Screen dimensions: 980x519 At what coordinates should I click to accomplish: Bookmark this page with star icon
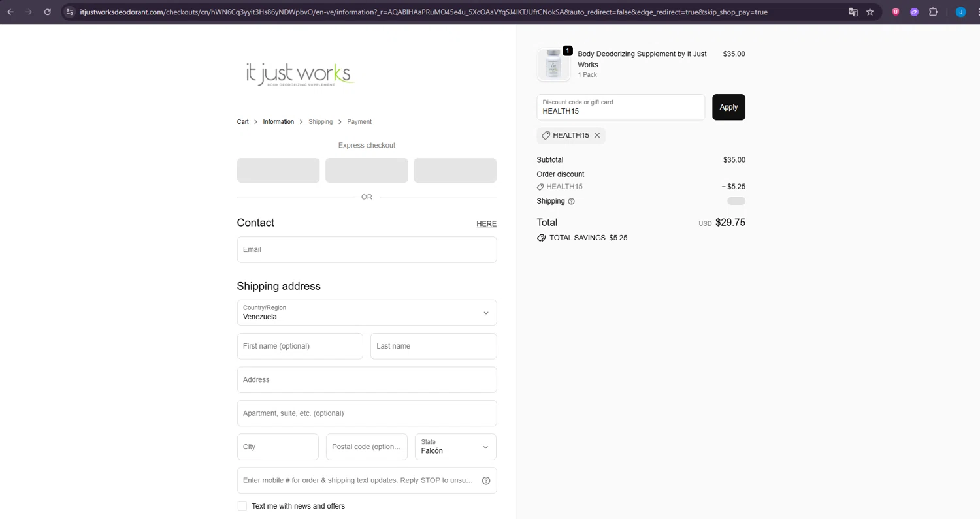point(870,12)
